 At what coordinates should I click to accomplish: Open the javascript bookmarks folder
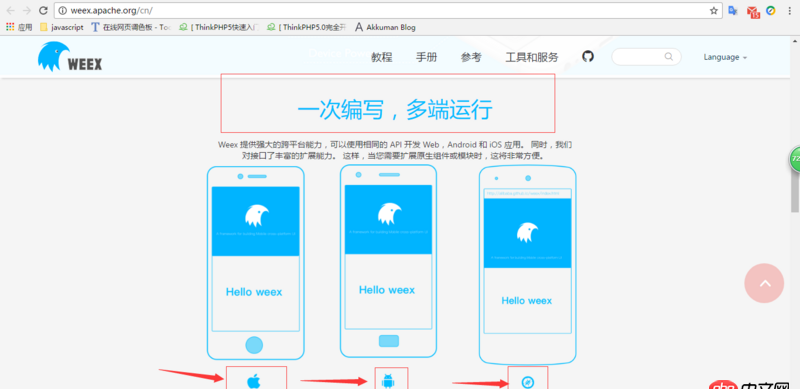[62, 27]
